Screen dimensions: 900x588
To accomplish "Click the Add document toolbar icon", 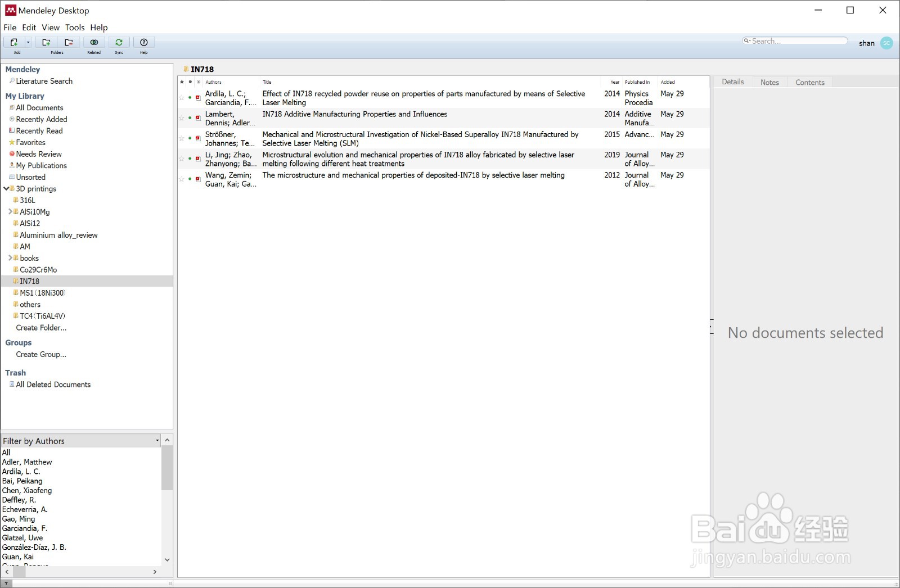I will [14, 42].
